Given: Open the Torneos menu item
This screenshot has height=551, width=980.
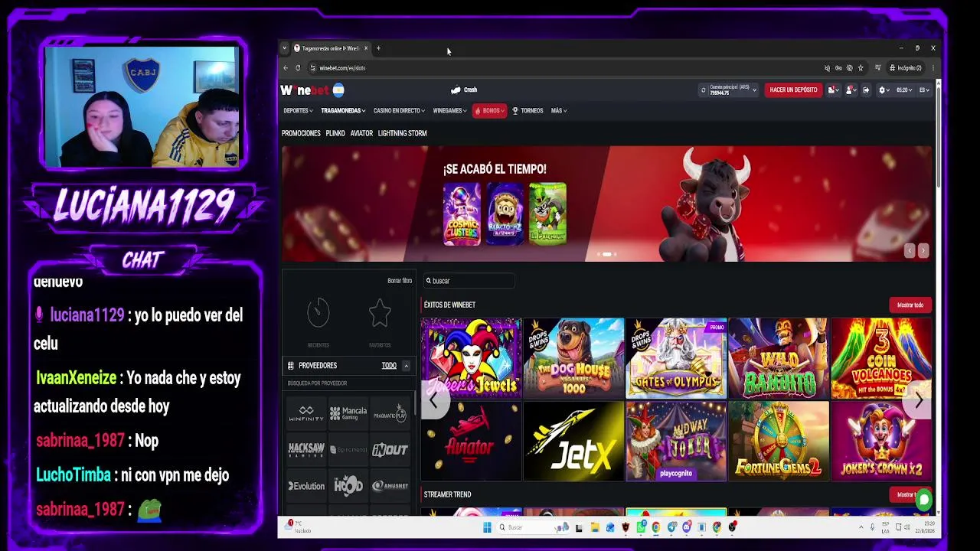Looking at the screenshot, I should [x=528, y=111].
